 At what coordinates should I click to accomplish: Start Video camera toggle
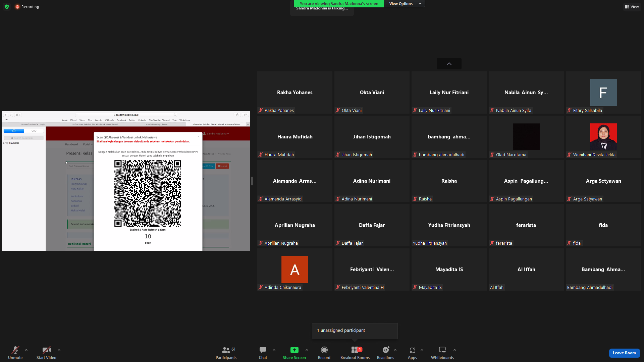[x=46, y=353]
